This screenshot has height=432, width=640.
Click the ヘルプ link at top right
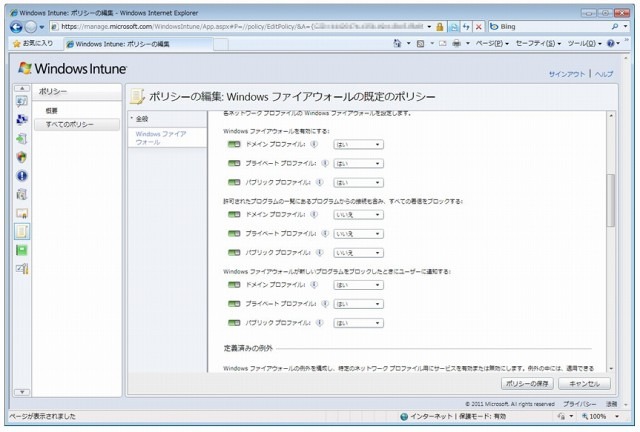604,74
